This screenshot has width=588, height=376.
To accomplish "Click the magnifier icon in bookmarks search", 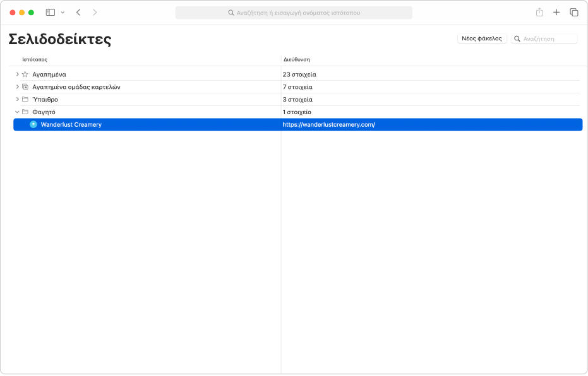I will 517,38.
